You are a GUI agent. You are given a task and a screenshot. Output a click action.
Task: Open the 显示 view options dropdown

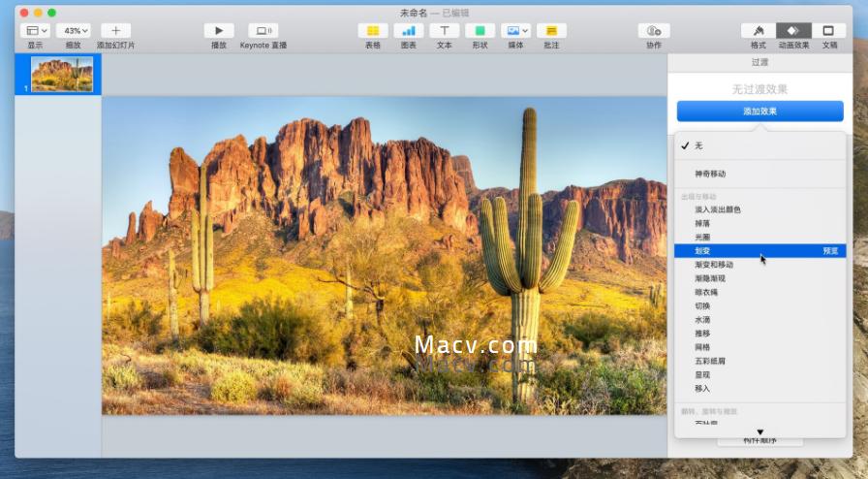(x=35, y=30)
